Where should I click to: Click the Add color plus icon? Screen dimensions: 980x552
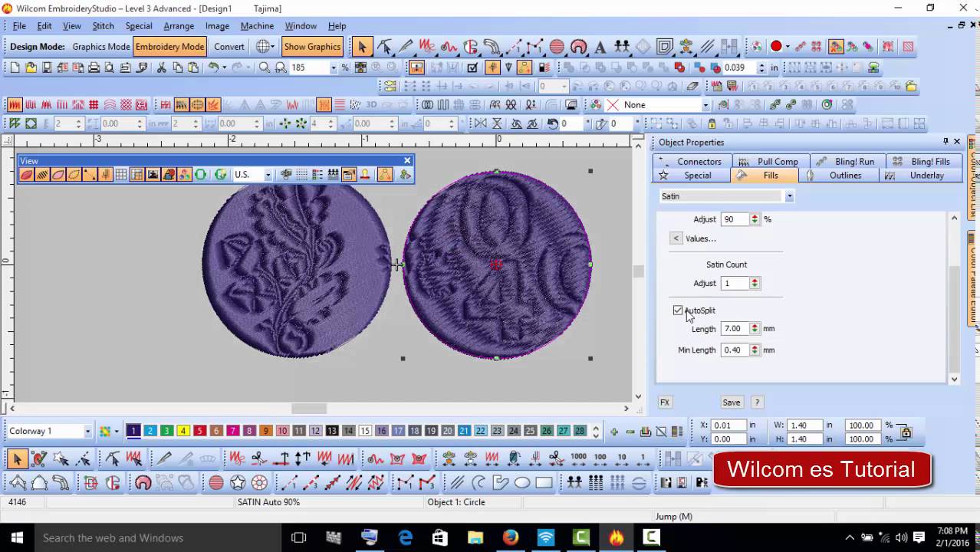coord(613,432)
